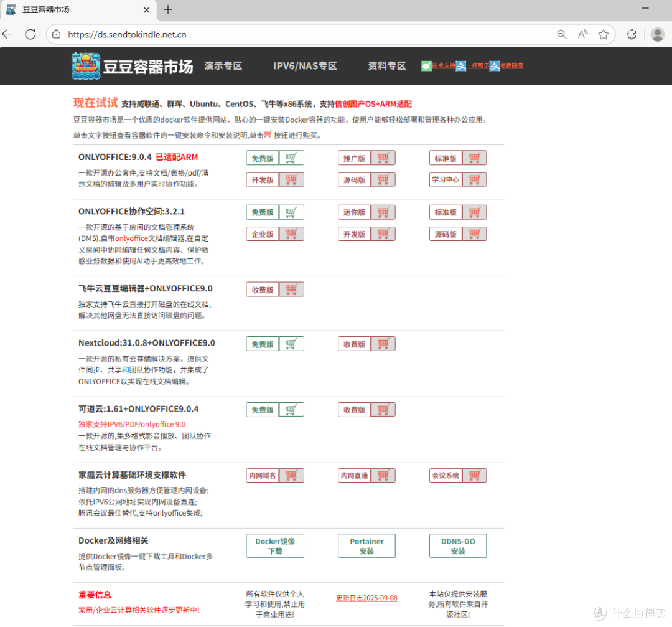Open a new browser tab with plus

(168, 9)
